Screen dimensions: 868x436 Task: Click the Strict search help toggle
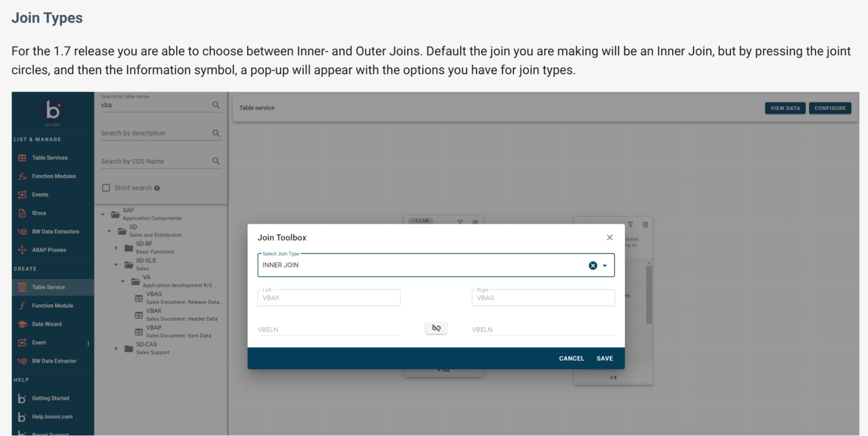pyautogui.click(x=157, y=188)
